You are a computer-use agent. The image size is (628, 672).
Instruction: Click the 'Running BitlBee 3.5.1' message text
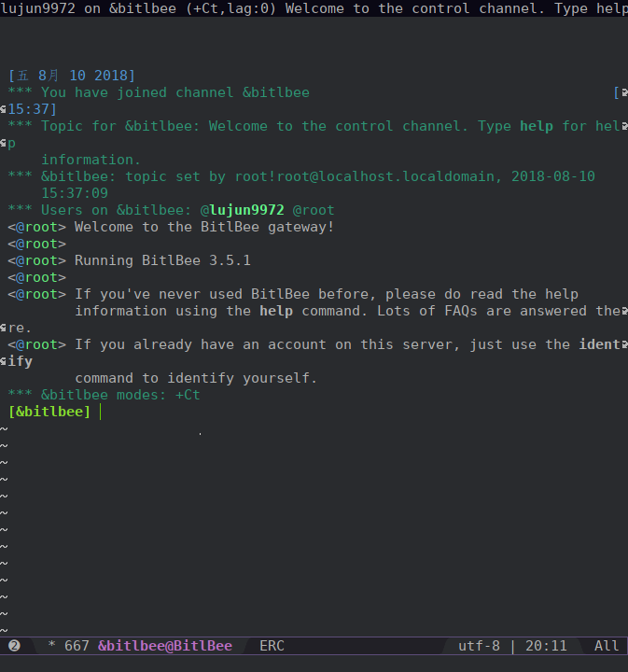162,260
